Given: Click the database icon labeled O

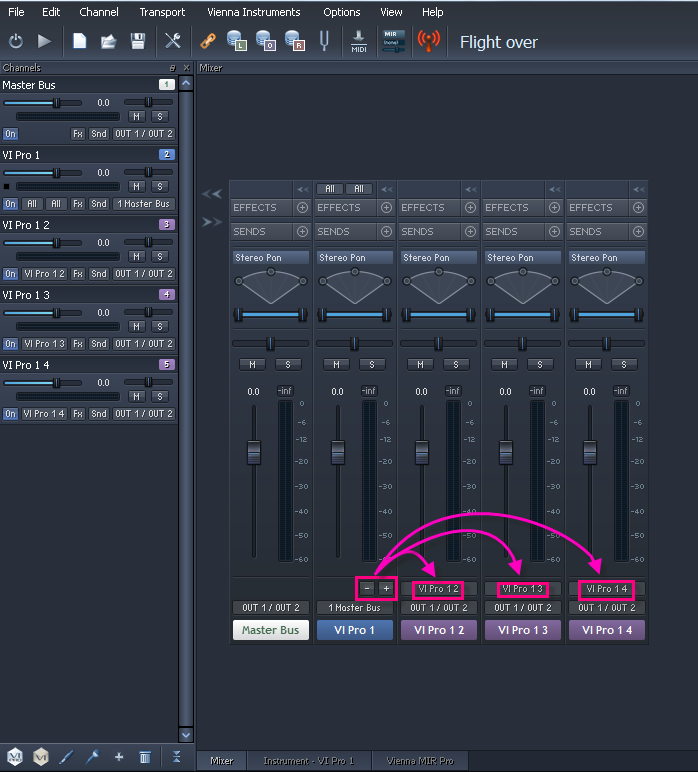Looking at the screenshot, I should [x=266, y=41].
